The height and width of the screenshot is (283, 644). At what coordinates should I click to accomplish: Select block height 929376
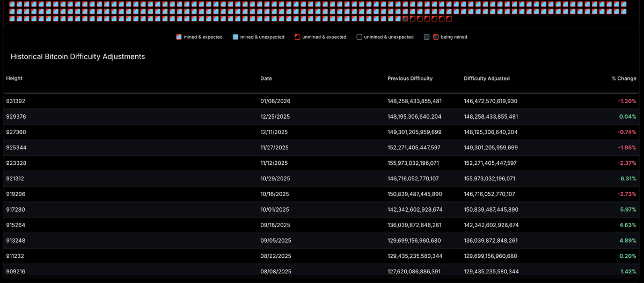tap(16, 117)
